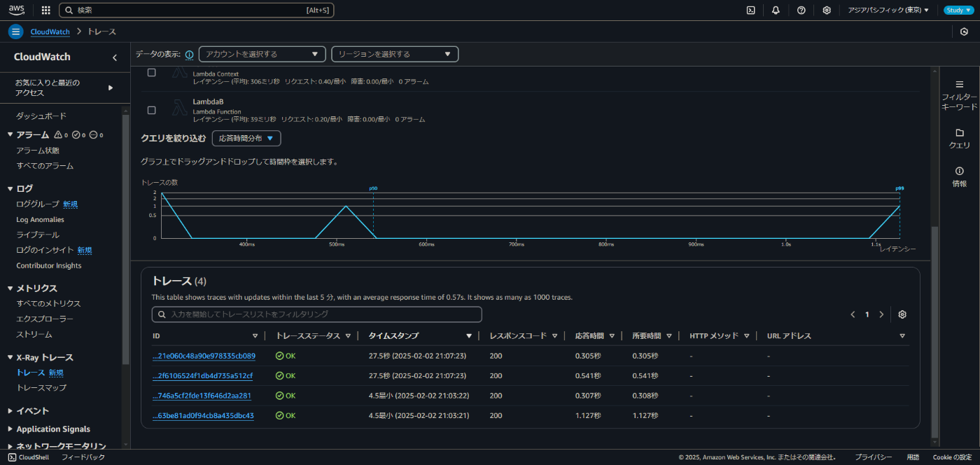
Task: Open the trace table preferences gear
Action: (x=902, y=314)
